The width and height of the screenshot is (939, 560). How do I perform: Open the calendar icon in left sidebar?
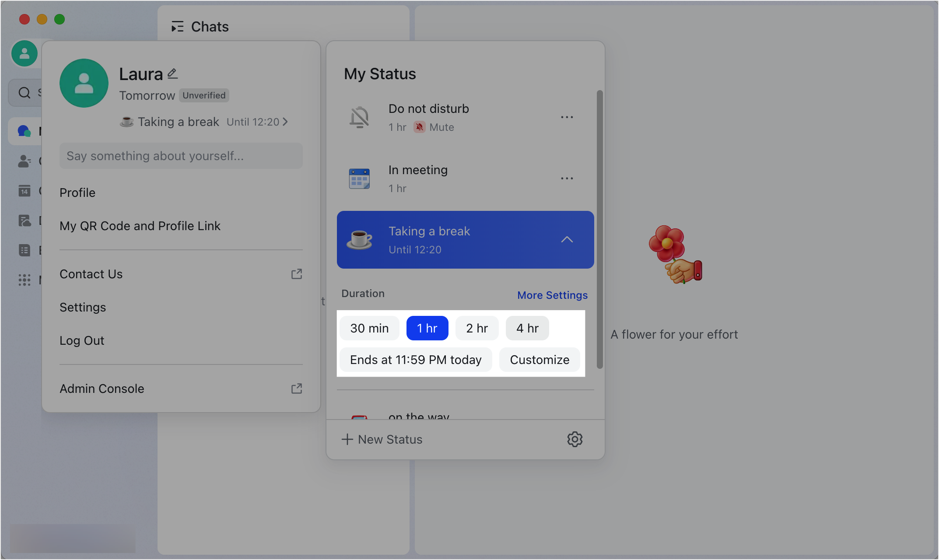point(25,191)
